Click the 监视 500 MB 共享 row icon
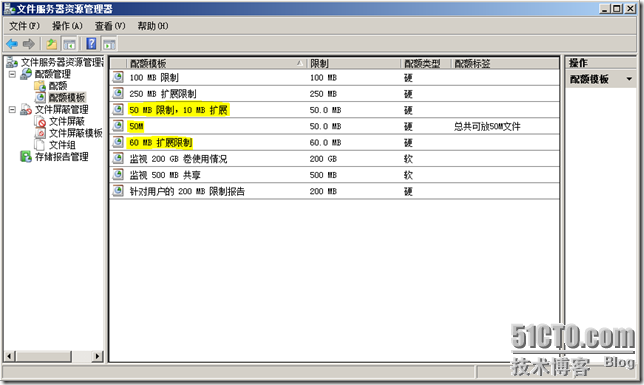Screen dimensions: 644x385 [x=118, y=175]
